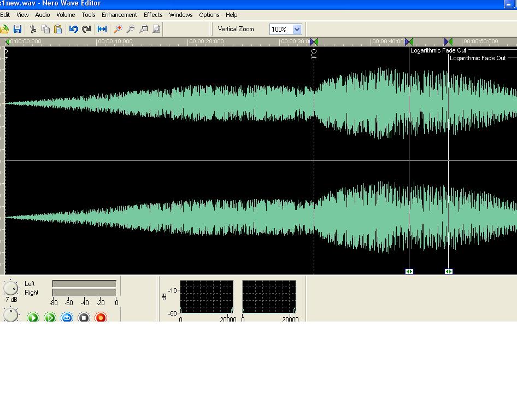Click the 100% vertical zoom field
The width and height of the screenshot is (517, 420).
click(281, 30)
